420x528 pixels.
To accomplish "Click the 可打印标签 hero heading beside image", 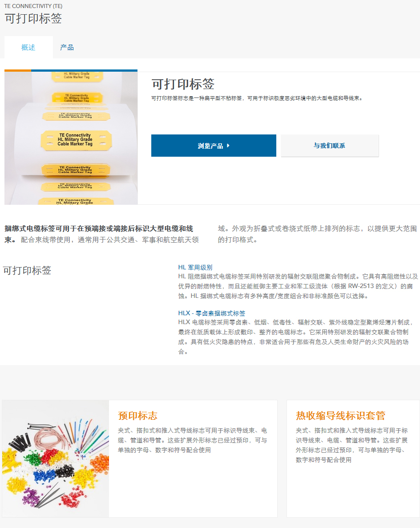I will 183,84.
